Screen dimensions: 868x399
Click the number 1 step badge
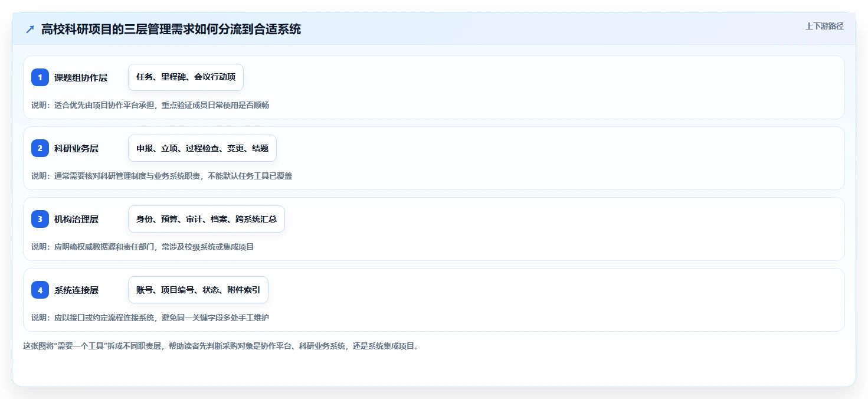[40, 77]
